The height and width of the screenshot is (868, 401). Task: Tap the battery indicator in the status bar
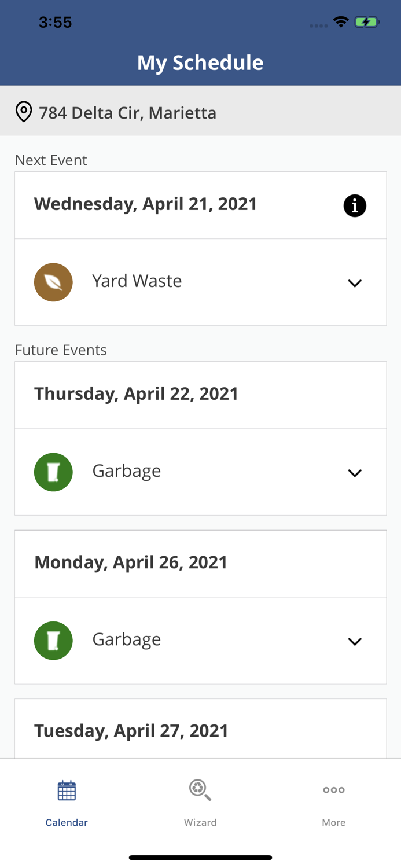coord(367,21)
